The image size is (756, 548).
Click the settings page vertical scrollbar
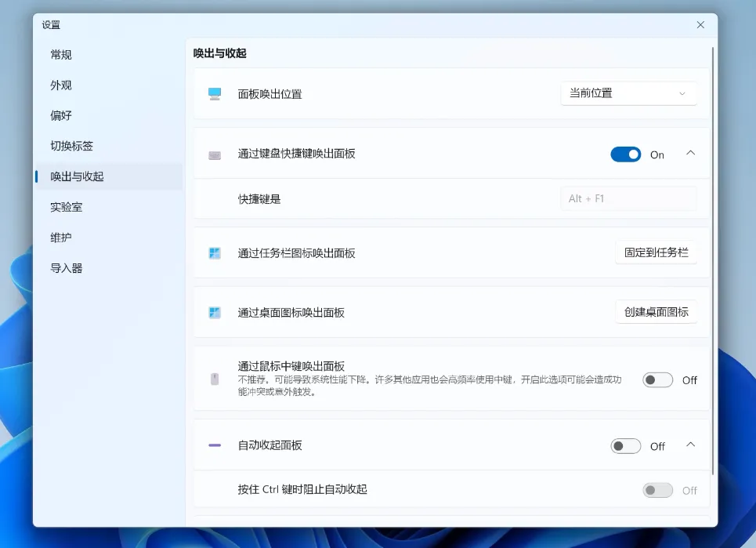[713, 260]
